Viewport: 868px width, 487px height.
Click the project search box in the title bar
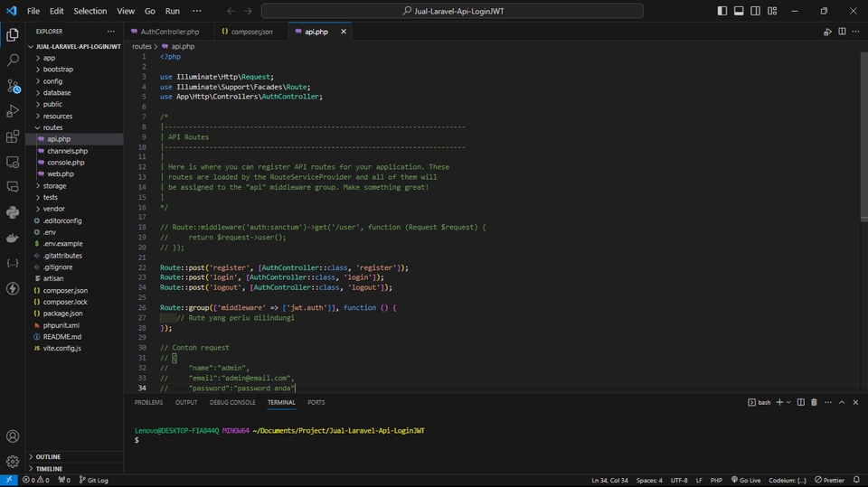tap(452, 11)
